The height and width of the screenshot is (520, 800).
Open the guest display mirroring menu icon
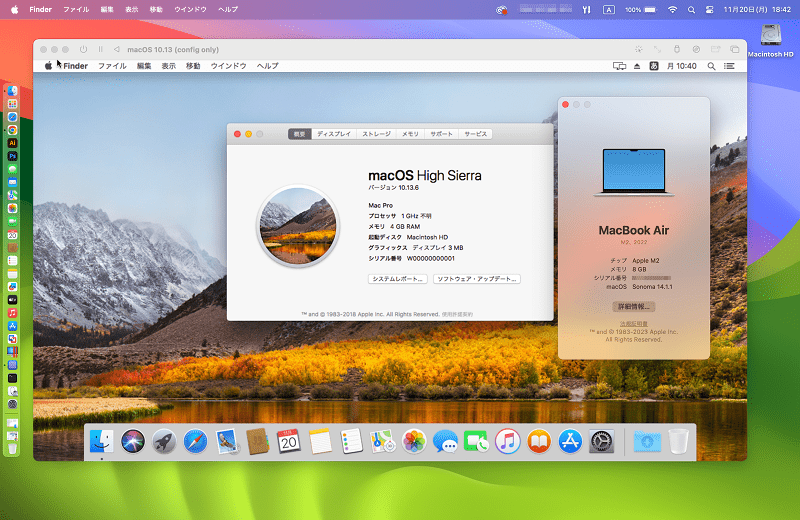[x=619, y=66]
